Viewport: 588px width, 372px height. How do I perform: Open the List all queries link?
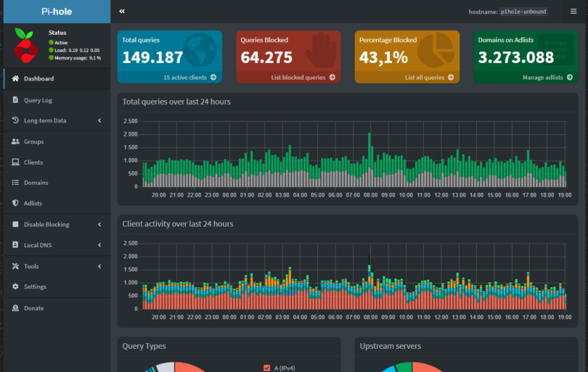407,77
